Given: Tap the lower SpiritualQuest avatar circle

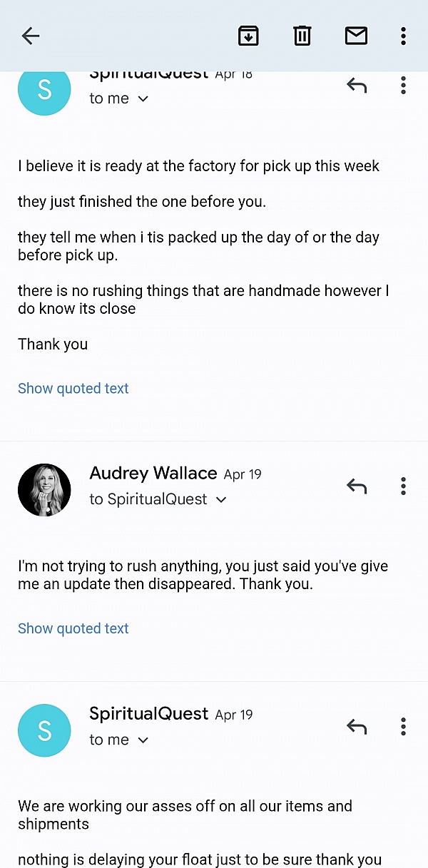Looking at the screenshot, I should click(44, 730).
